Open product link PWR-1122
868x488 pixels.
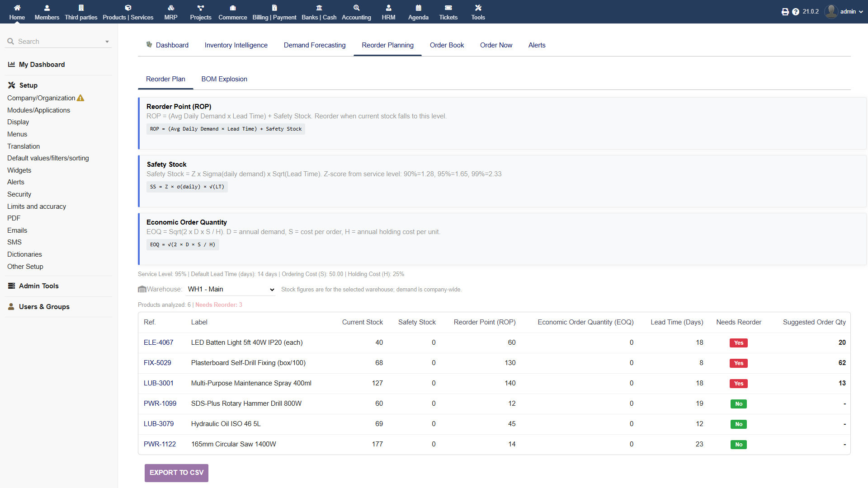tap(160, 444)
